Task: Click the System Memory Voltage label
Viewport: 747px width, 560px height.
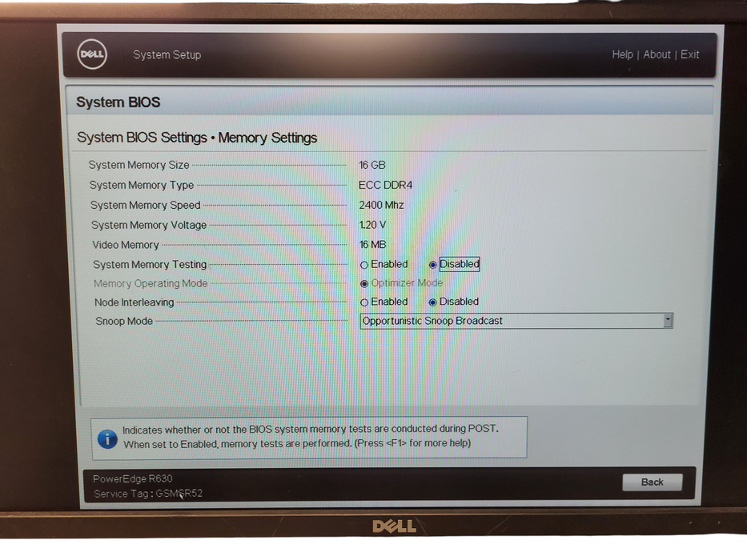Action: tap(149, 225)
